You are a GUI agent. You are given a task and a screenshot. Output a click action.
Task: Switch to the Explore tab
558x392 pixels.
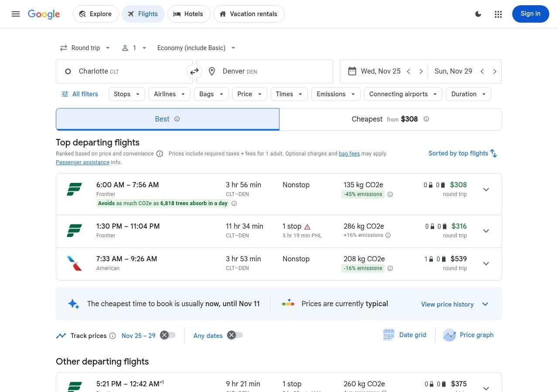coord(95,14)
